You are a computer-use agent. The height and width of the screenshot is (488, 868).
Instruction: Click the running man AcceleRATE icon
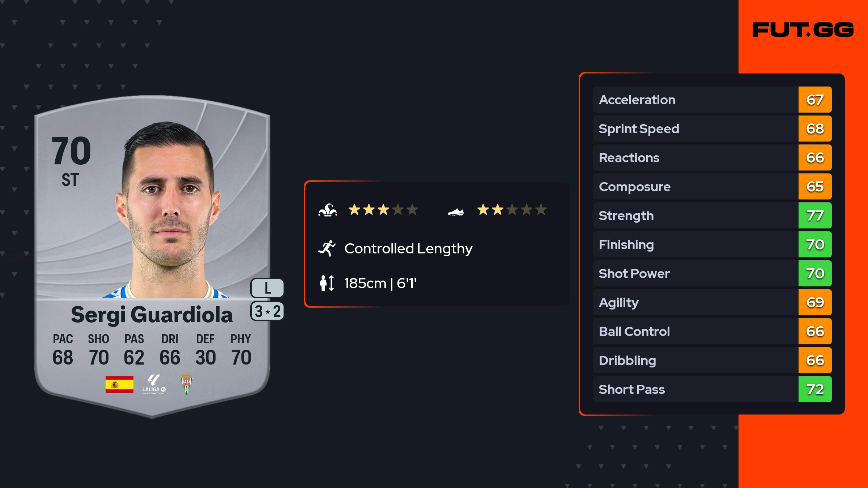327,248
